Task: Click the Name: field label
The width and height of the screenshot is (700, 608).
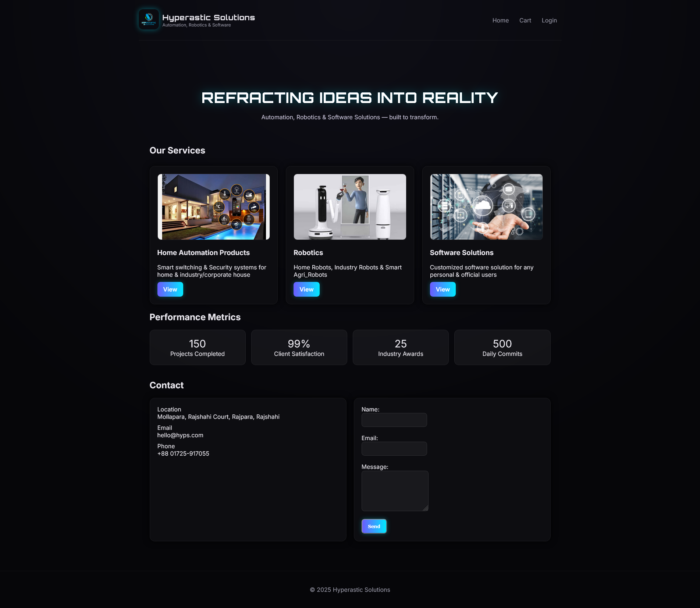Action: point(370,409)
